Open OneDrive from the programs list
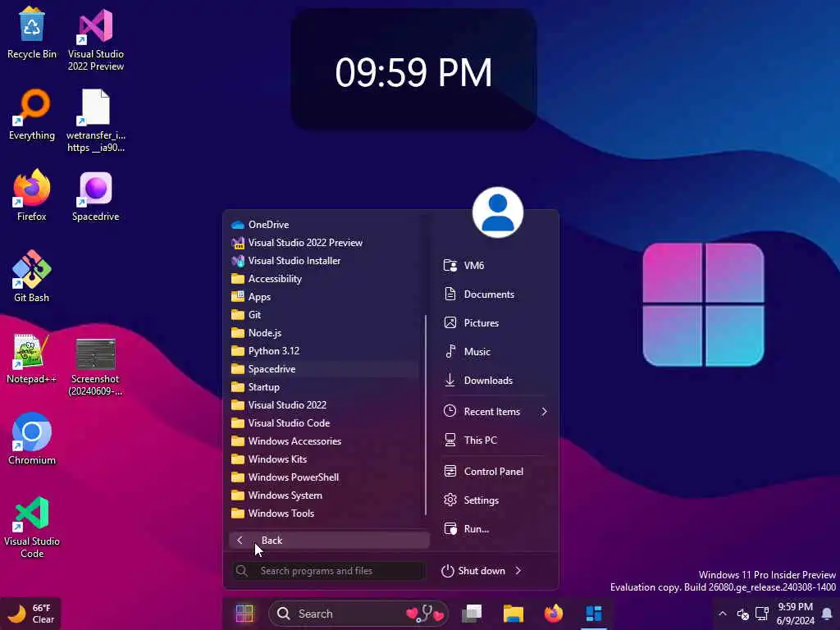840x630 pixels. (x=325, y=225)
